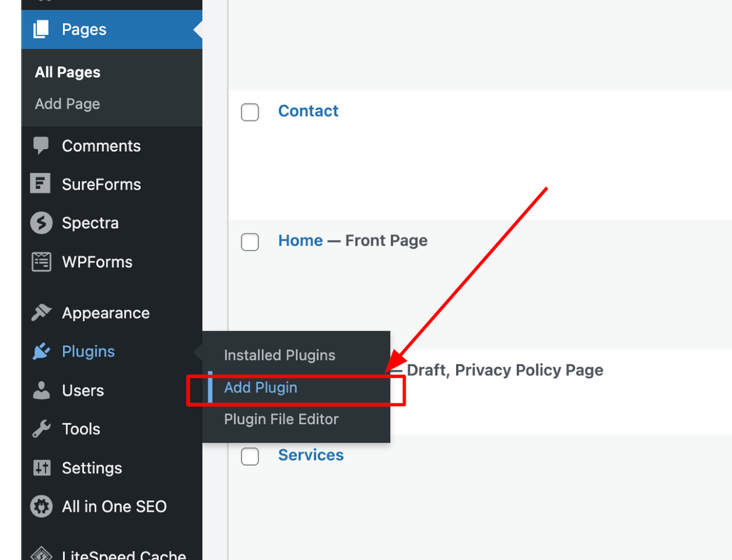Image resolution: width=732 pixels, height=560 pixels.
Task: Click the LiteSpeed Cache diamond icon
Action: pyautogui.click(x=41, y=554)
